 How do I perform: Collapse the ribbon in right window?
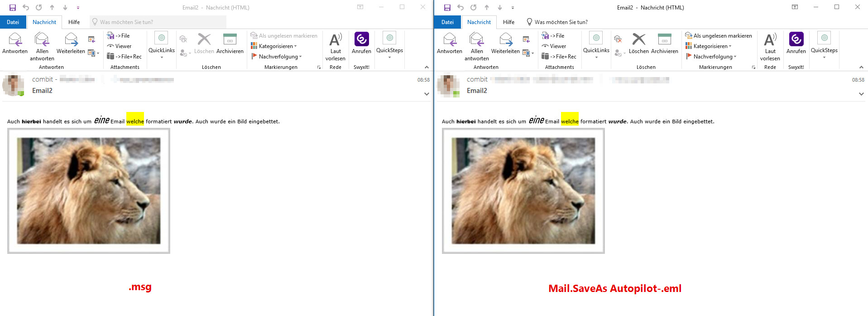coord(861,67)
